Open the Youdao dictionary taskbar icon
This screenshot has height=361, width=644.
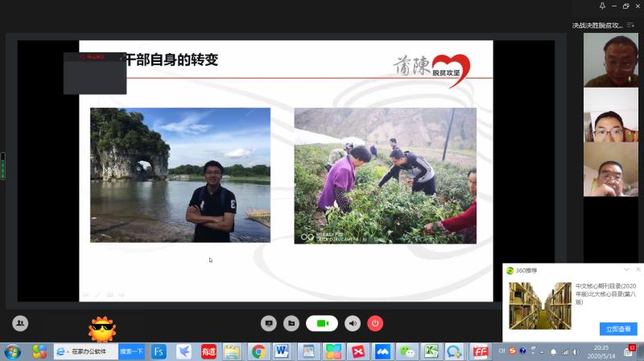tap(208, 351)
